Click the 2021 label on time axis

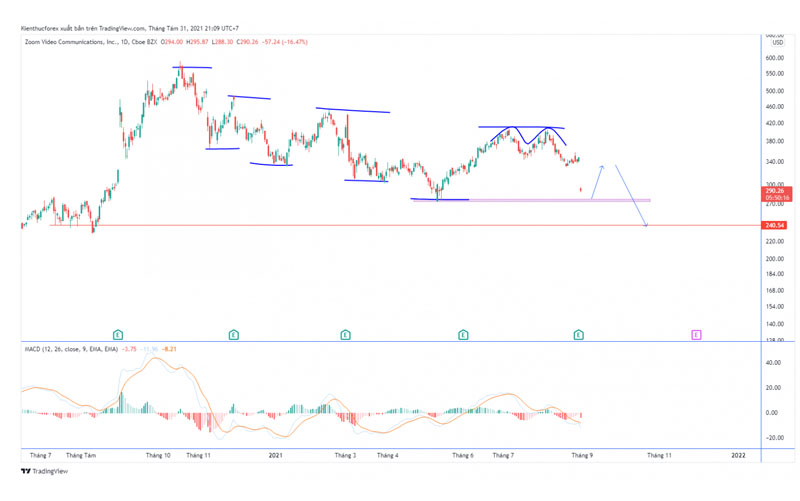(276, 455)
